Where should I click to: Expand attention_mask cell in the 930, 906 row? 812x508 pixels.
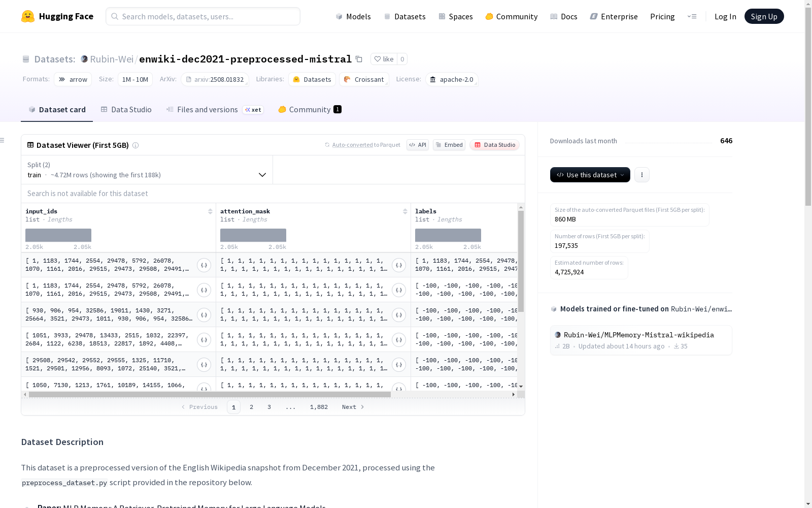pyautogui.click(x=399, y=315)
